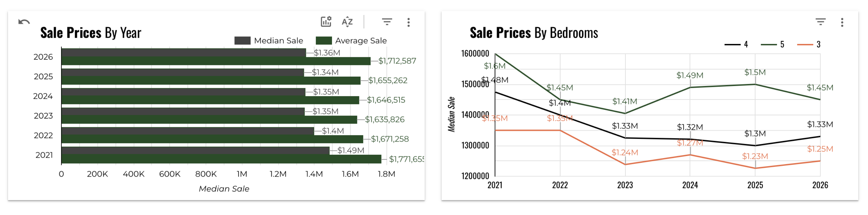
Task: Click the 1.8M x-axis tick label
Action: (x=386, y=174)
